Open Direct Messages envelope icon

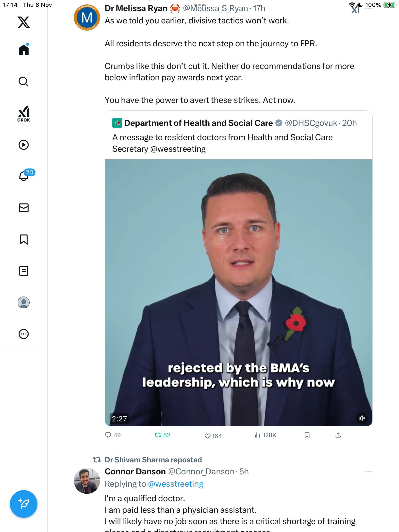[x=24, y=208]
